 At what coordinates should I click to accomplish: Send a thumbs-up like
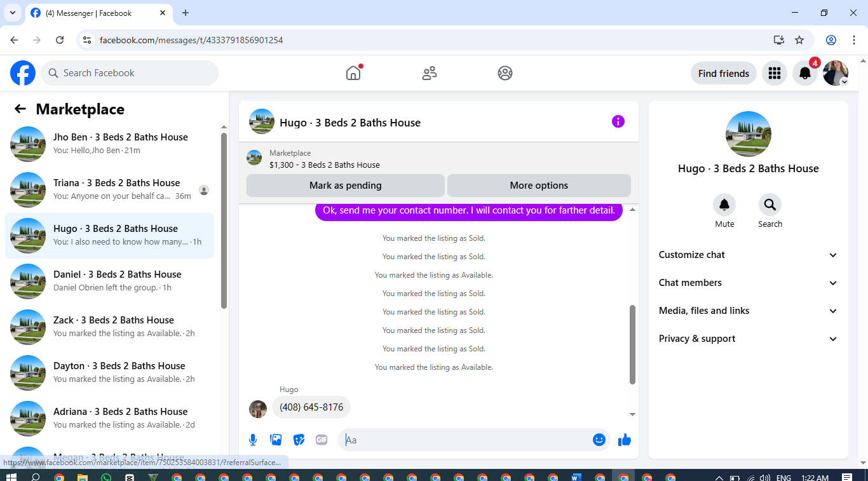[625, 440]
